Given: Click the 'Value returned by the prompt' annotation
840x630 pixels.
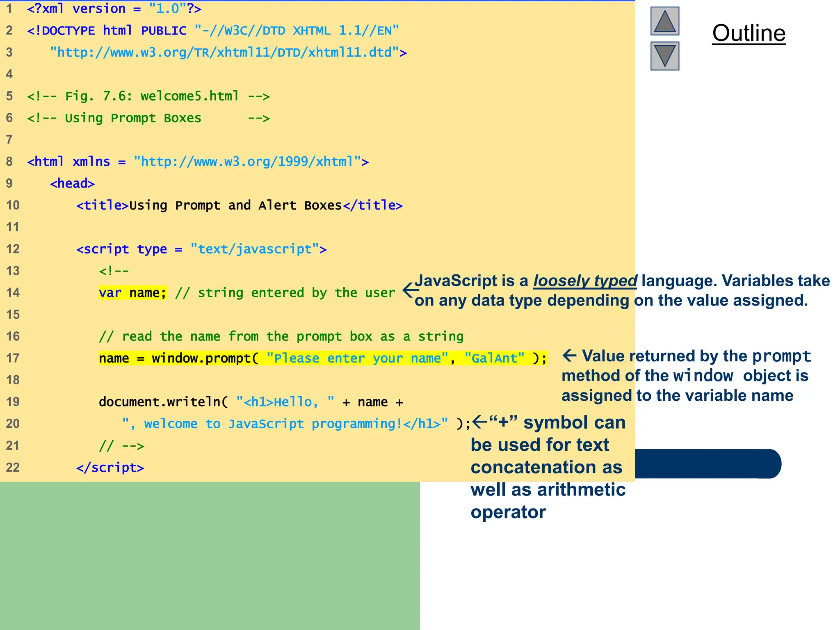Looking at the screenshot, I should tap(686, 376).
